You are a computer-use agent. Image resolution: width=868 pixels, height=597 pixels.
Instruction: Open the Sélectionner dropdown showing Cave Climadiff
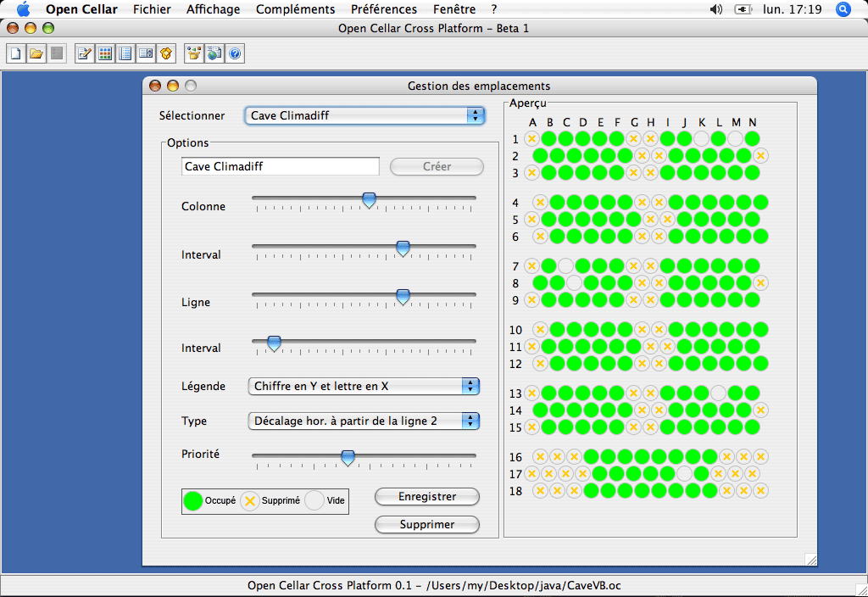click(x=364, y=115)
